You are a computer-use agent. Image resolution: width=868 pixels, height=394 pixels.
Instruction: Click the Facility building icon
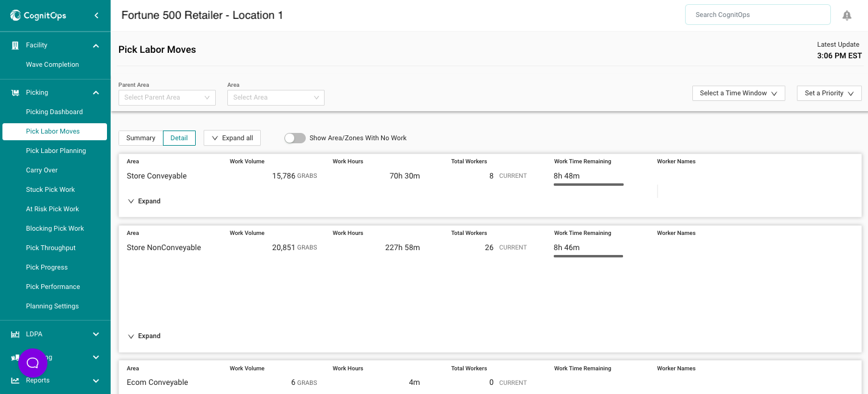tap(15, 46)
